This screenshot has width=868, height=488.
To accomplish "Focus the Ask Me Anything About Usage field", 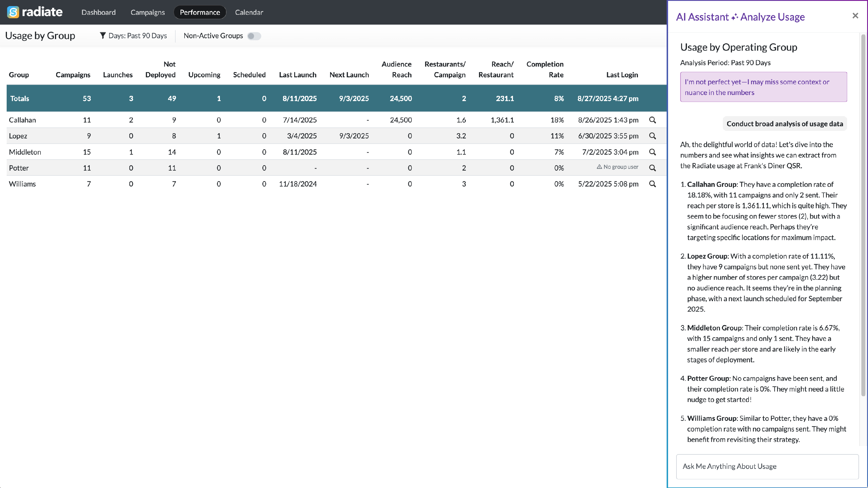I will (x=767, y=466).
